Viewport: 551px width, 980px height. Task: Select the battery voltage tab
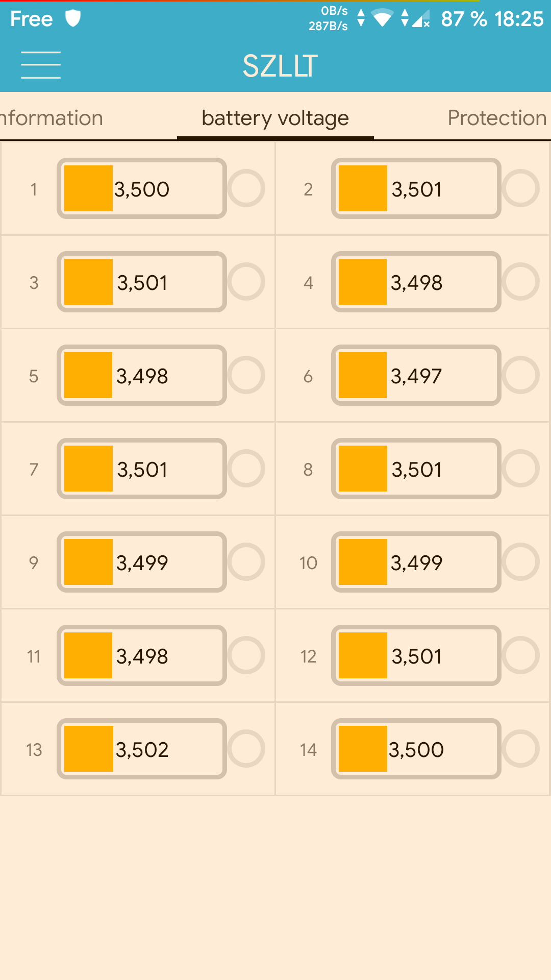pos(275,118)
